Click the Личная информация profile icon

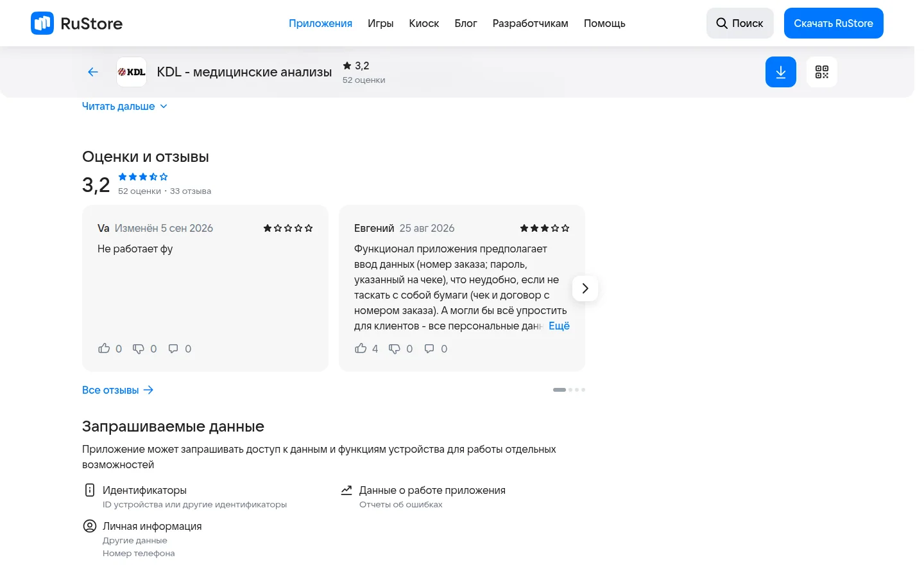[x=90, y=526]
